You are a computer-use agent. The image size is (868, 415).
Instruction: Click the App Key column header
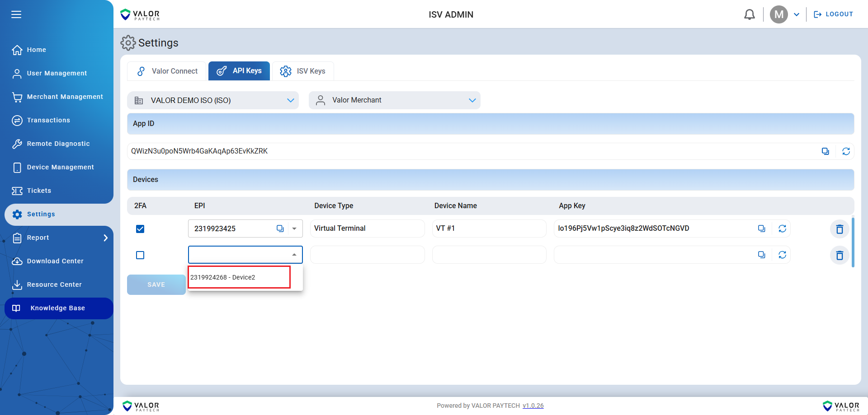pos(572,206)
